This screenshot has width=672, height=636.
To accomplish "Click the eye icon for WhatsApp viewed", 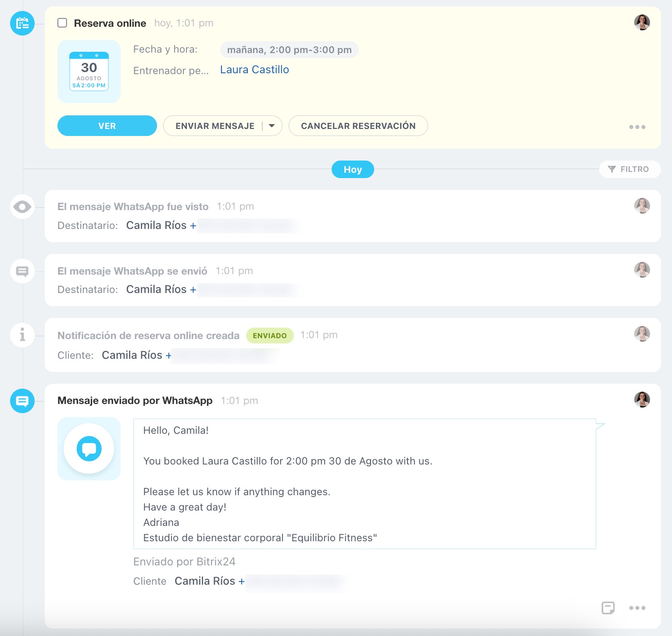I will [22, 207].
